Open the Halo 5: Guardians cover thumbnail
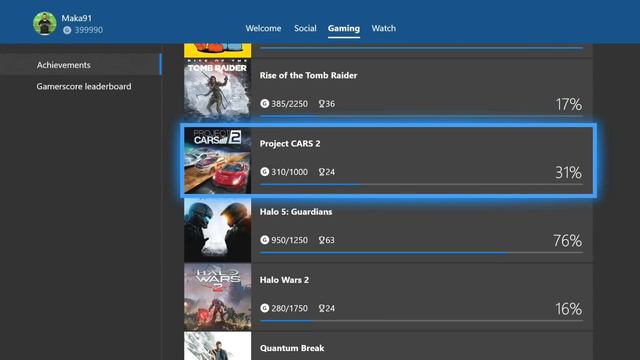 [x=218, y=230]
